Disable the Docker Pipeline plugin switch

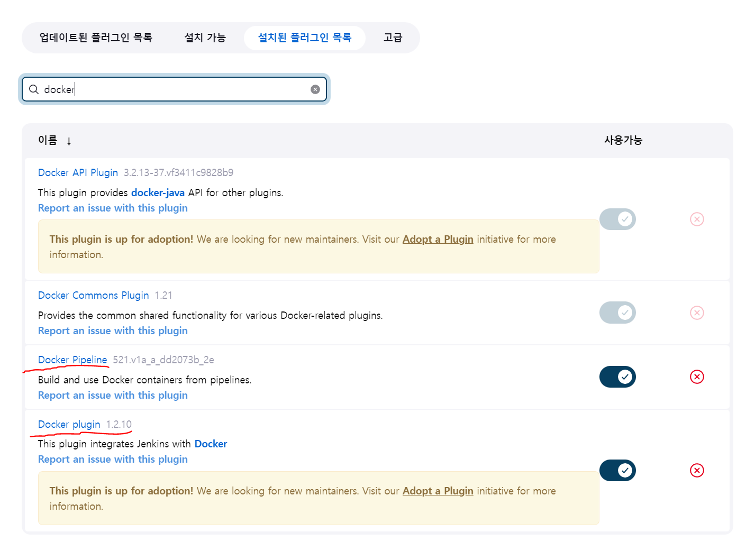(x=617, y=377)
